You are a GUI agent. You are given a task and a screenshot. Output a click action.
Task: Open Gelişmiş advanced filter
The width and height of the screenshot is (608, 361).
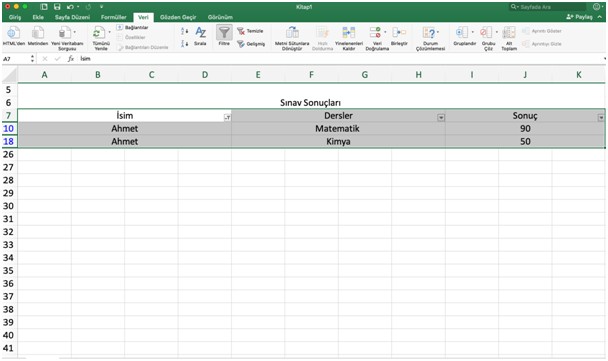251,44
